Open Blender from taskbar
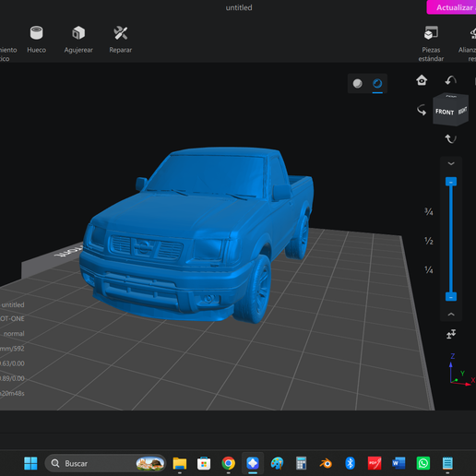The height and width of the screenshot is (476, 476). click(x=326, y=463)
